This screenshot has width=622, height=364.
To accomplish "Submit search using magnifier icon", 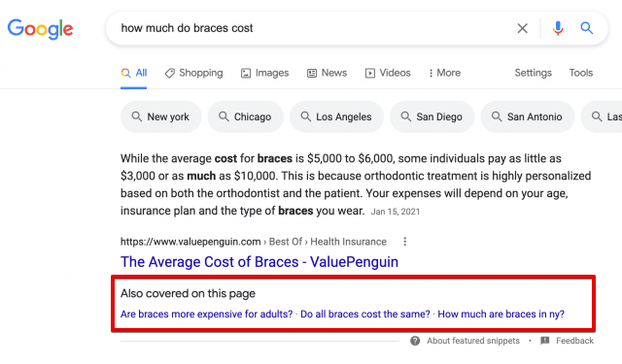I will (587, 28).
